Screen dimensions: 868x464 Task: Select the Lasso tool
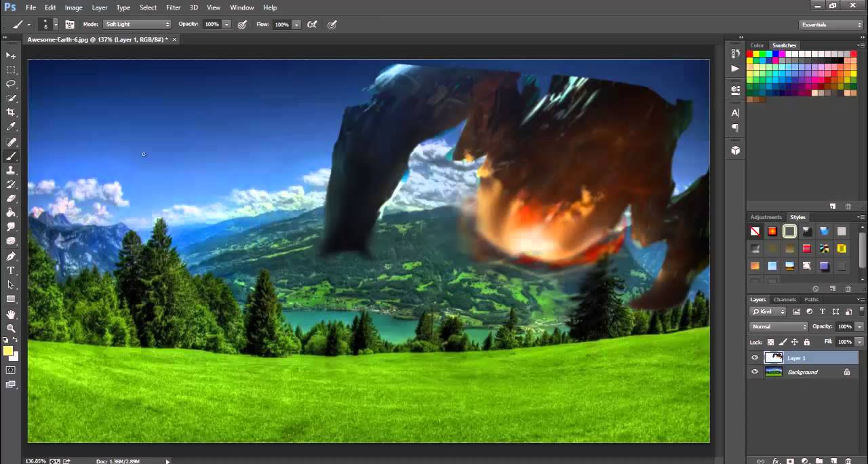pos(11,84)
